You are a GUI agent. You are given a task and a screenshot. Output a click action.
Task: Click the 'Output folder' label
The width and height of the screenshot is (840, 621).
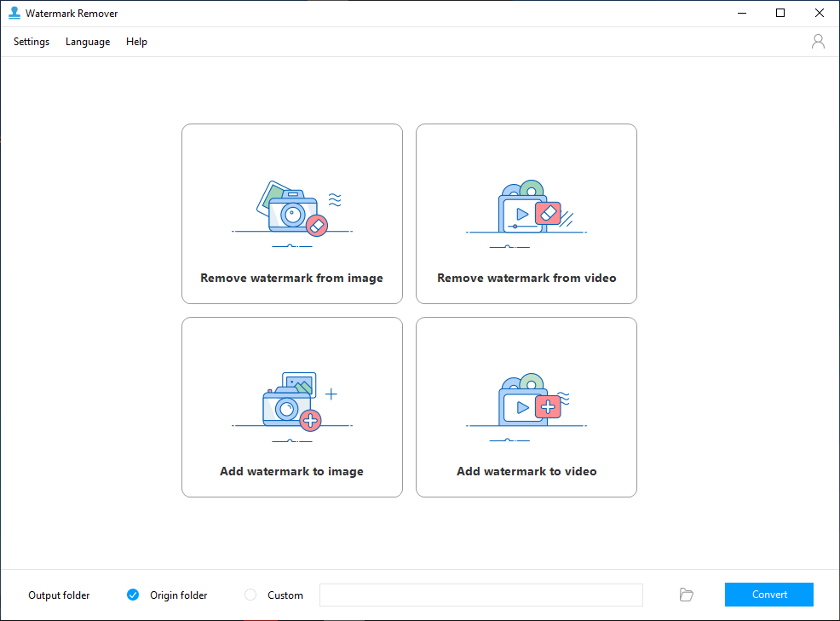pos(59,595)
